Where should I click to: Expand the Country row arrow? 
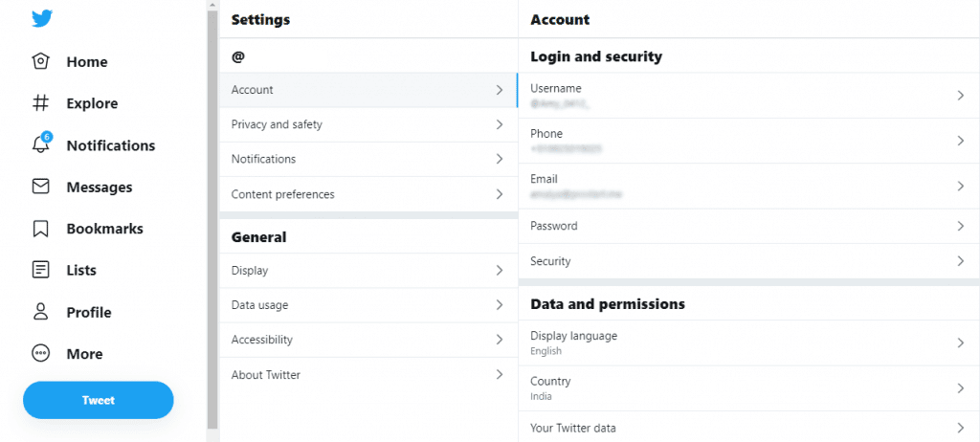pos(961,388)
